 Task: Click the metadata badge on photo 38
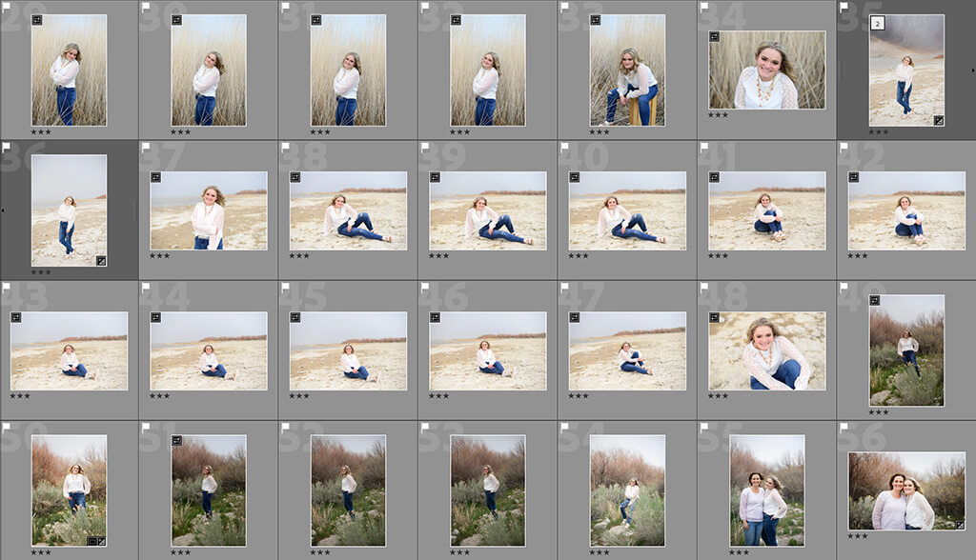(x=295, y=179)
